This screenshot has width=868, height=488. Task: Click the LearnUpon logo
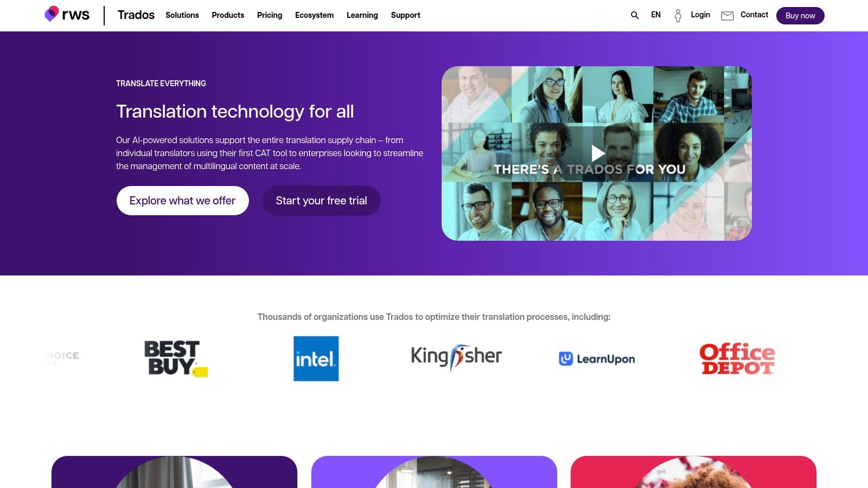click(597, 359)
